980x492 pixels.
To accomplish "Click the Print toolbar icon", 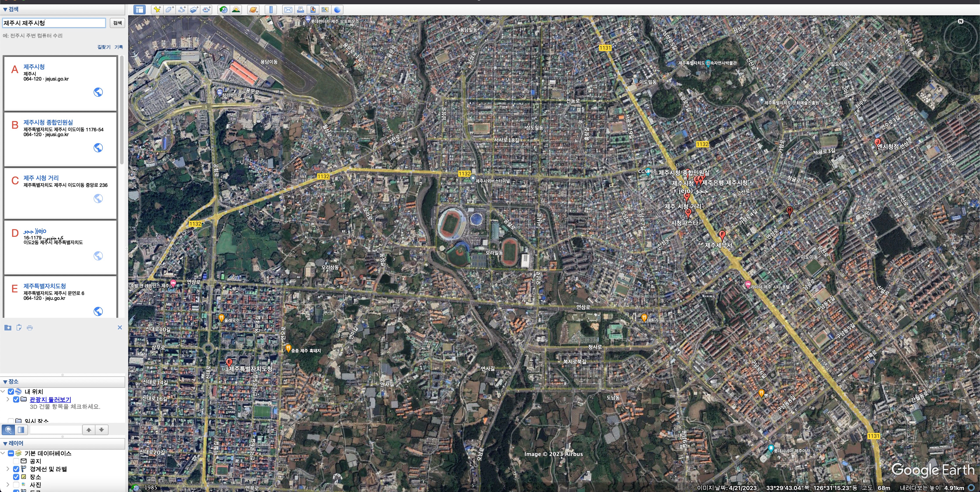I will click(x=301, y=9).
